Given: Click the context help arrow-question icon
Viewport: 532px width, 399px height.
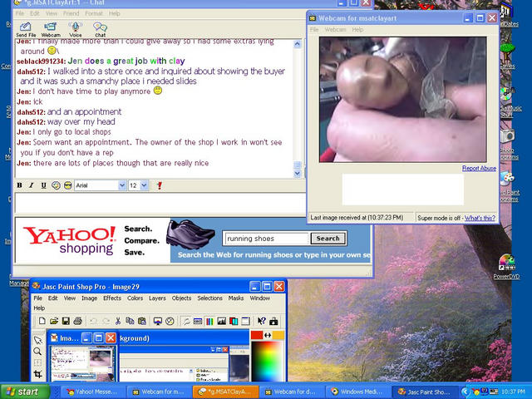Looking at the screenshot, I should (261, 321).
